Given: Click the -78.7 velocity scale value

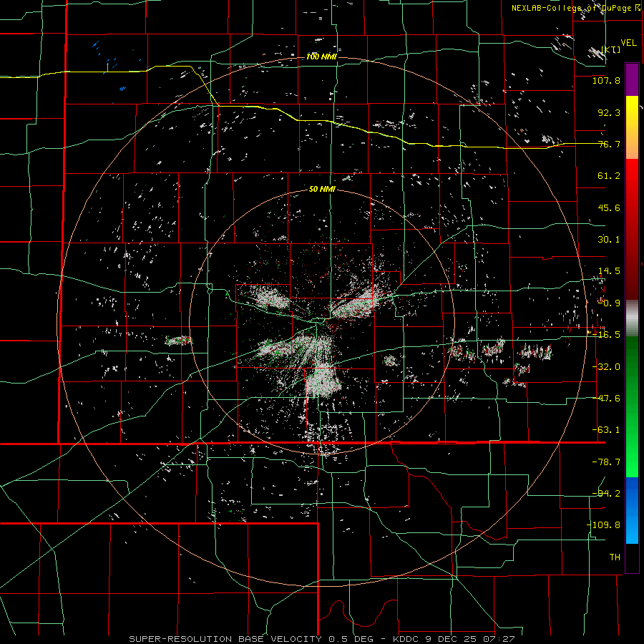Looking at the screenshot, I should pos(606,462).
